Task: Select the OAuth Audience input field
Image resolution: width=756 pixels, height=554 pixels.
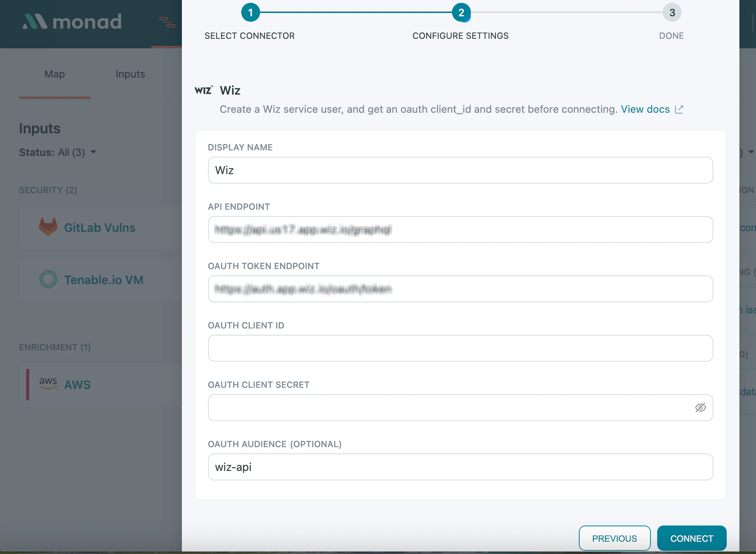Action: [x=460, y=467]
